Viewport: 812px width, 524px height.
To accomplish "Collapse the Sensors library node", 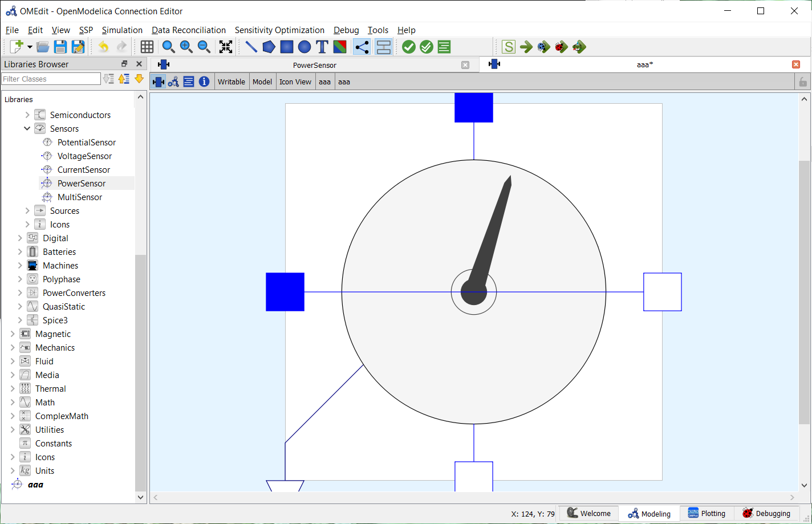I will [27, 128].
